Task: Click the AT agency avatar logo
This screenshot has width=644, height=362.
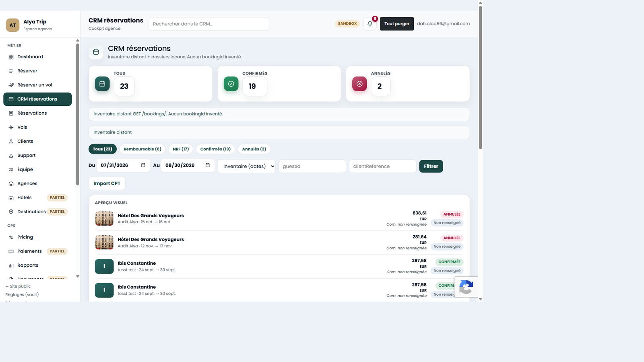Action: click(x=12, y=25)
